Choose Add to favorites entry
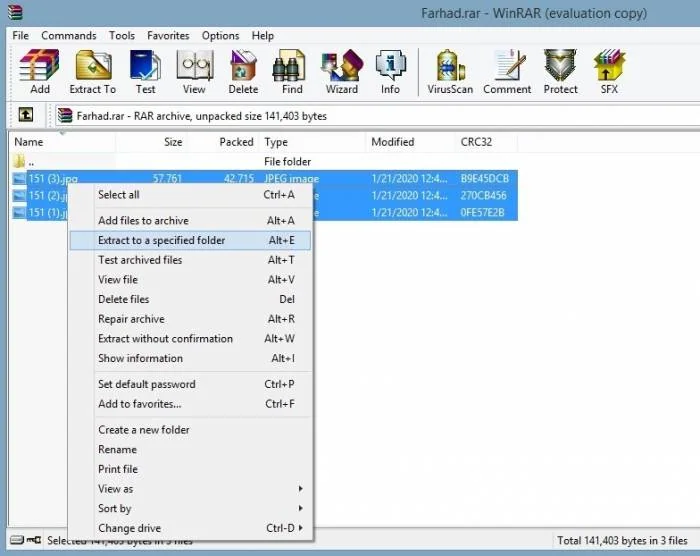 tap(191, 404)
